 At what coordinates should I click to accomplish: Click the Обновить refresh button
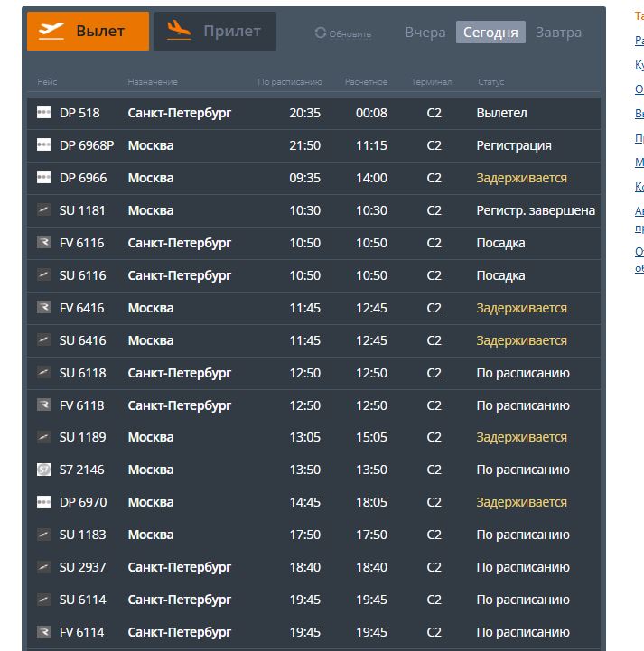(x=343, y=33)
